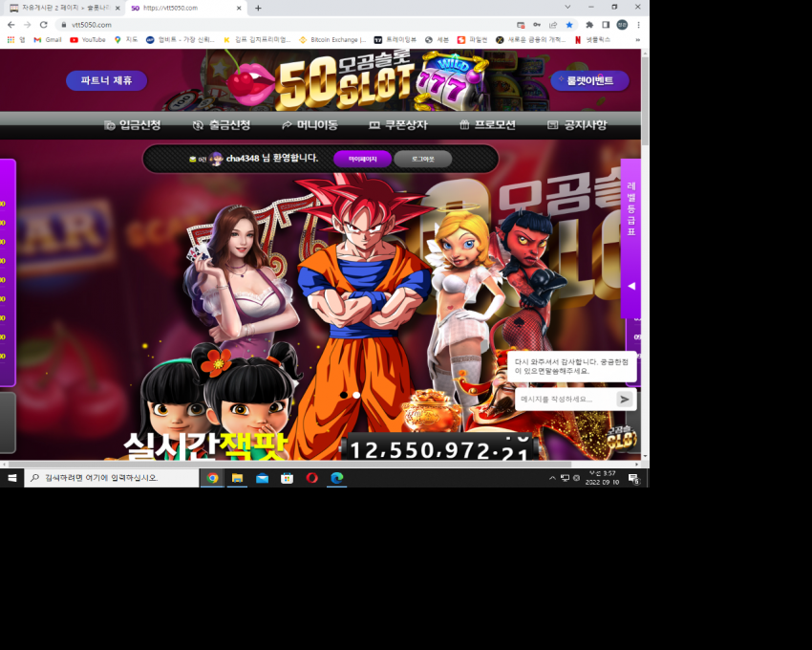Screen dimensions: 812x650
Task: Select the second banner carousel dot
Action: [356, 395]
